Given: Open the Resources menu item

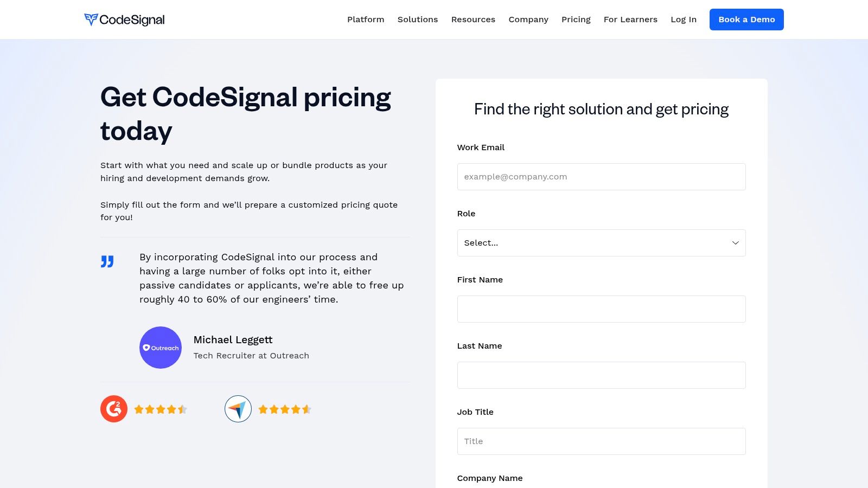Looking at the screenshot, I should click(x=473, y=20).
